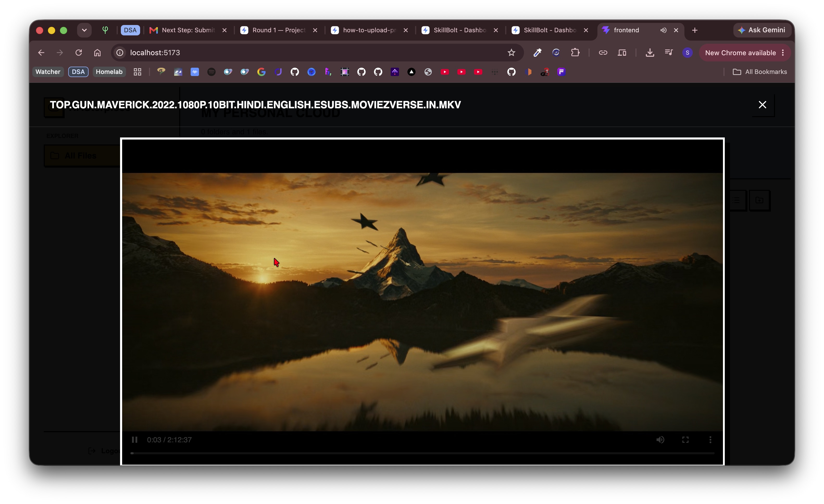This screenshot has width=824, height=504.
Task: Open the media controls toolbar button
Action: 669,53
